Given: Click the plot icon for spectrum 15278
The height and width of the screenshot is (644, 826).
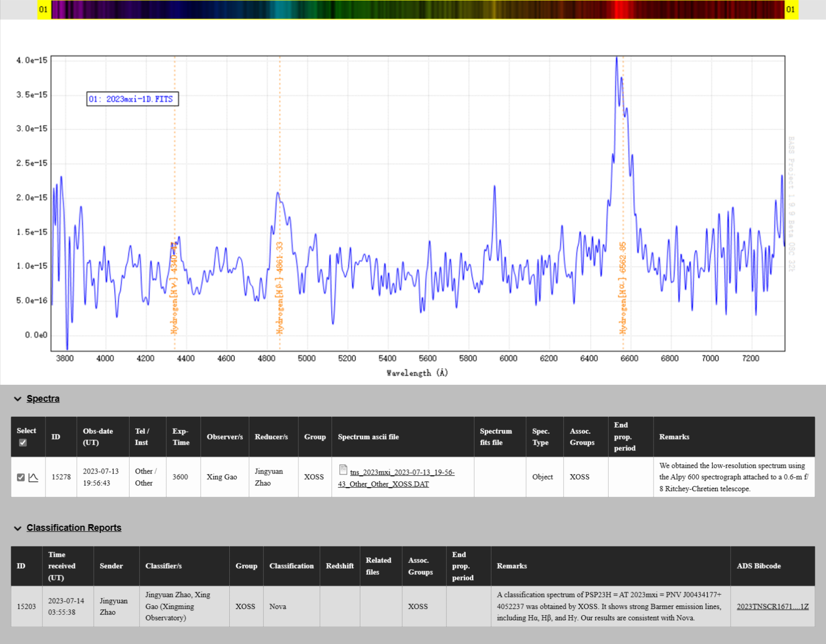Looking at the screenshot, I should coord(34,477).
